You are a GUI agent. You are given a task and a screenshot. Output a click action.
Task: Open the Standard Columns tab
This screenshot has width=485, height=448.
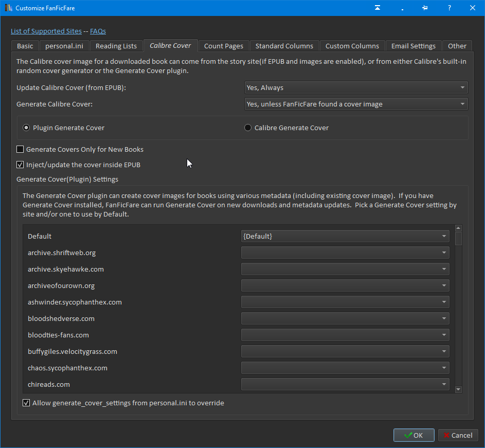coord(284,46)
